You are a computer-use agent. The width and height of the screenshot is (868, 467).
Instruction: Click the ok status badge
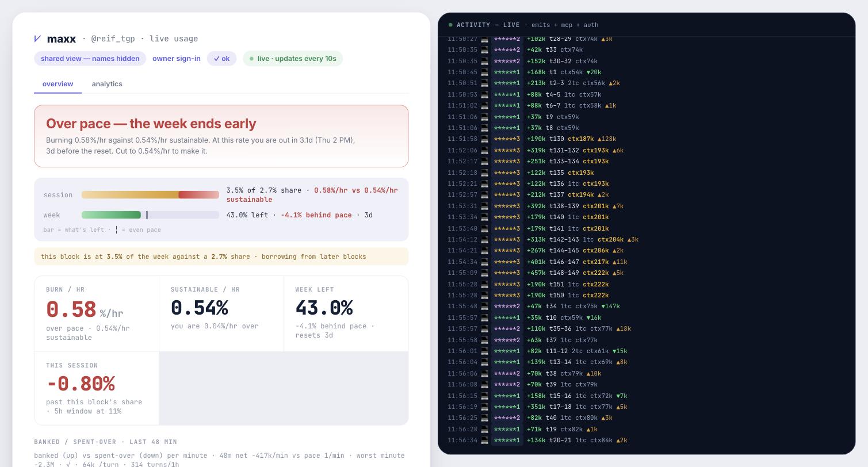[x=221, y=59]
